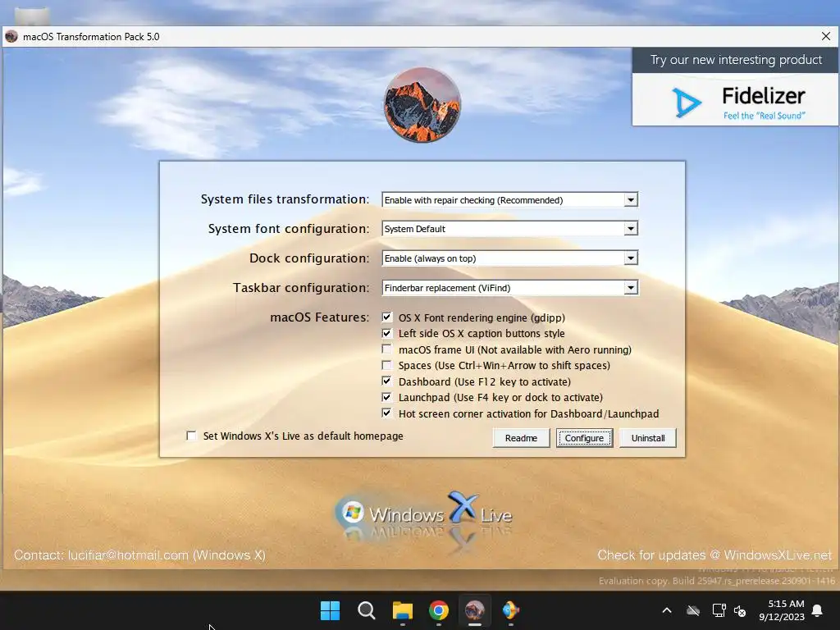Image resolution: width=840 pixels, height=630 pixels.
Task: Open the Windows Start menu
Action: point(330,610)
